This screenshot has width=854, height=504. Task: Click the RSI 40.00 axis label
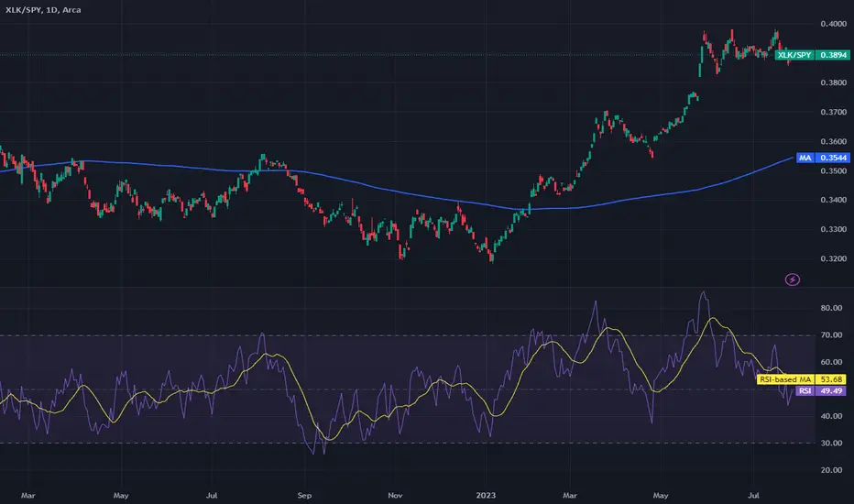click(831, 416)
